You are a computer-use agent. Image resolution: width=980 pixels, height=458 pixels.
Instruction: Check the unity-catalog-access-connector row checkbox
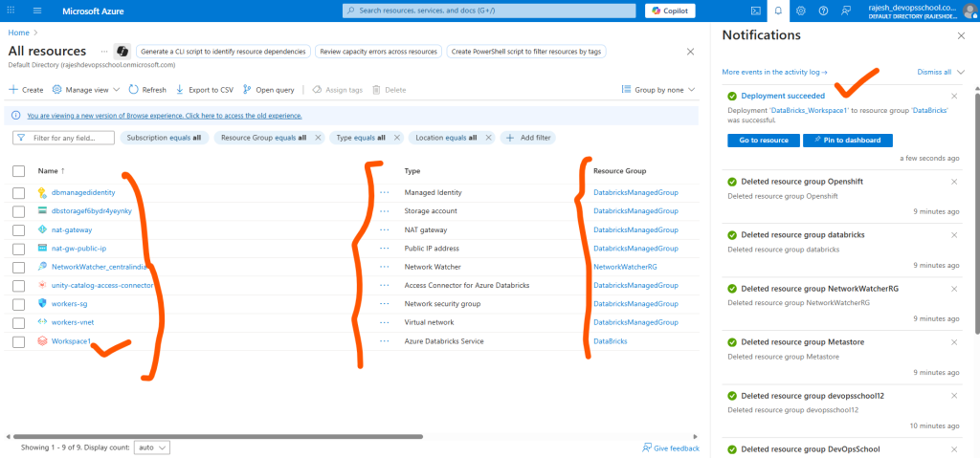point(19,286)
